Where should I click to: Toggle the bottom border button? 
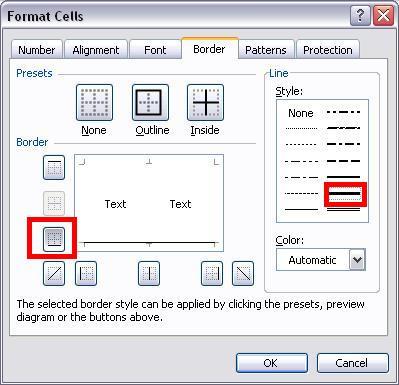[54, 239]
